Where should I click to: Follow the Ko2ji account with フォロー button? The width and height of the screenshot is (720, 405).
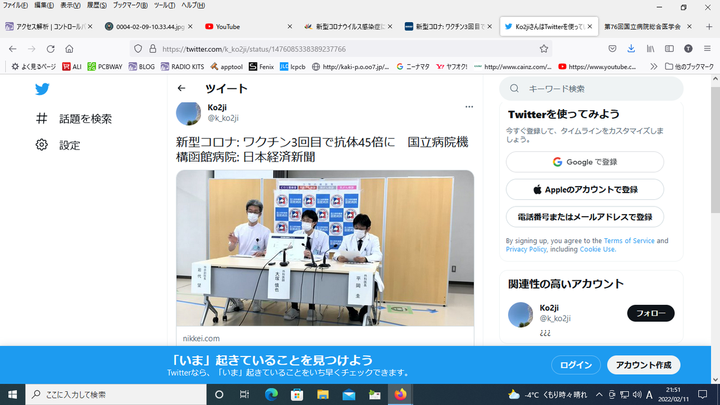click(x=650, y=313)
